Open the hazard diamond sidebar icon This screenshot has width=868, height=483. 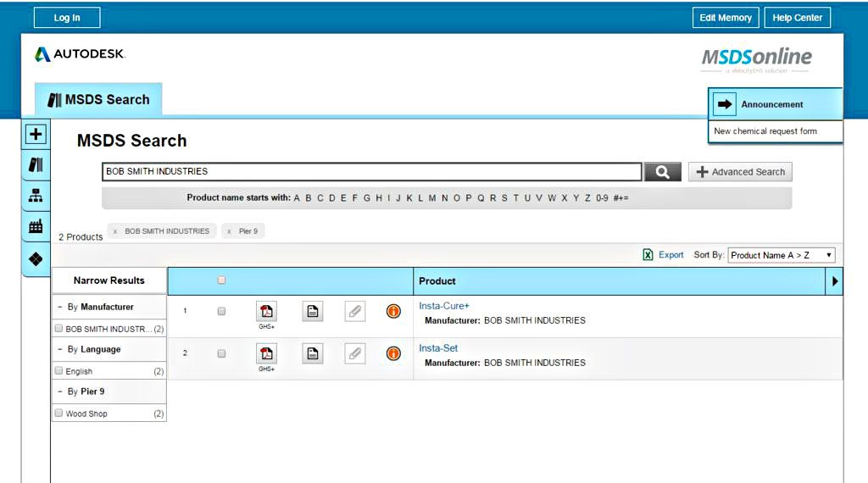(x=36, y=259)
